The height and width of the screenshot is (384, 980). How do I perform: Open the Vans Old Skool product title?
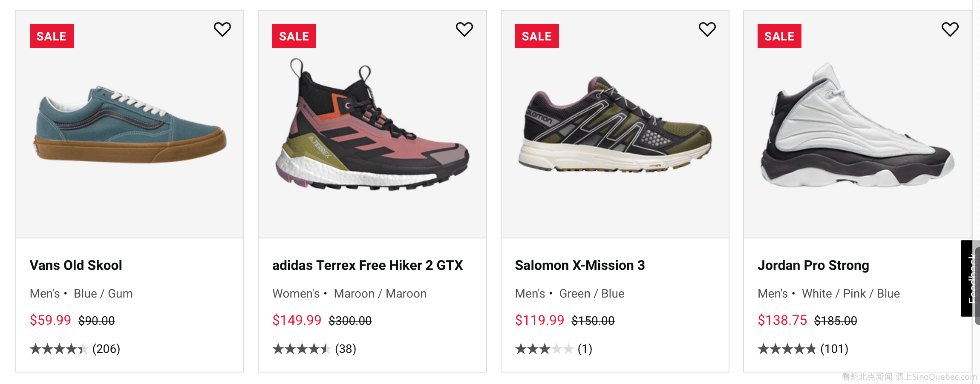click(76, 265)
